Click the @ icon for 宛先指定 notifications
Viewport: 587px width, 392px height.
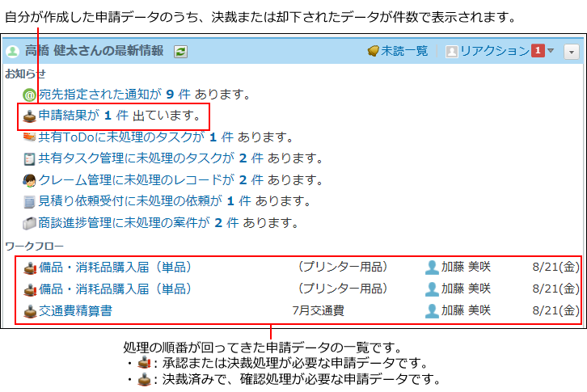[x=29, y=95]
